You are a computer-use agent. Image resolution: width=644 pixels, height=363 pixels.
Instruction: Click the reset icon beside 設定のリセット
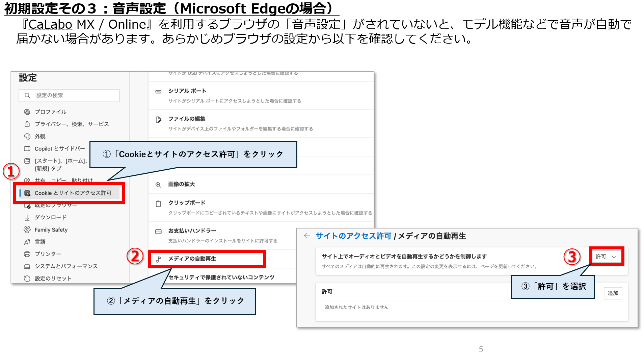click(x=27, y=279)
